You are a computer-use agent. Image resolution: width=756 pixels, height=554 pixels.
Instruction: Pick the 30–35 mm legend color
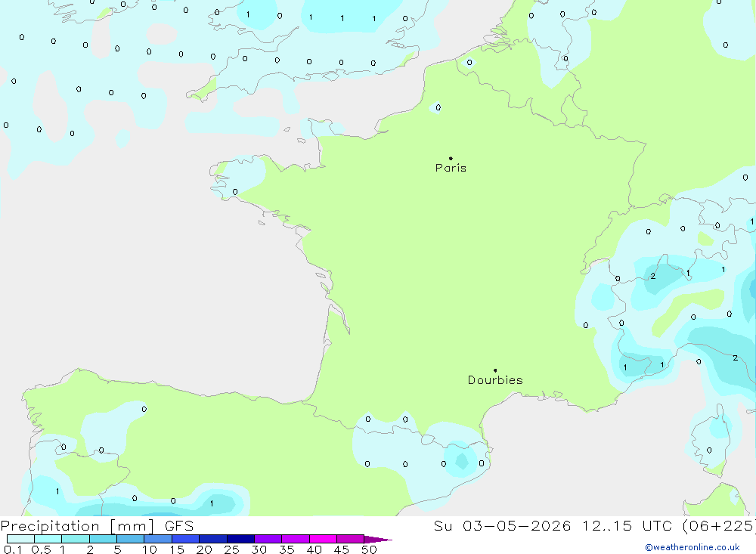268,539
